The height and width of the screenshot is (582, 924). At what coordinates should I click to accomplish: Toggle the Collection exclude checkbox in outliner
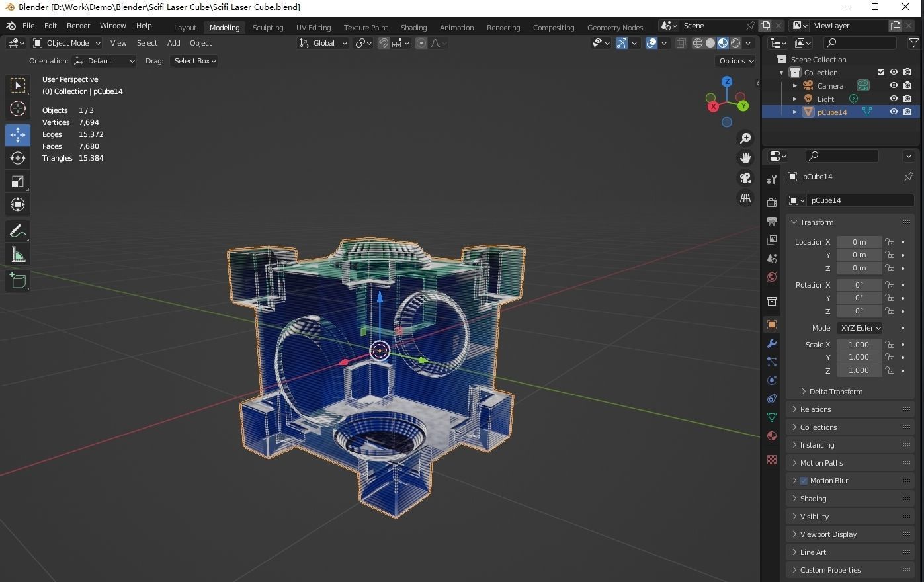click(x=881, y=73)
